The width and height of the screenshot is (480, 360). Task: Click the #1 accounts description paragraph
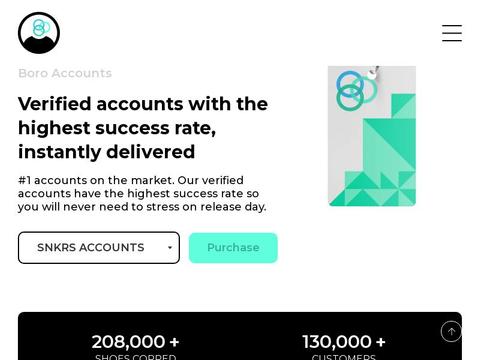click(142, 193)
